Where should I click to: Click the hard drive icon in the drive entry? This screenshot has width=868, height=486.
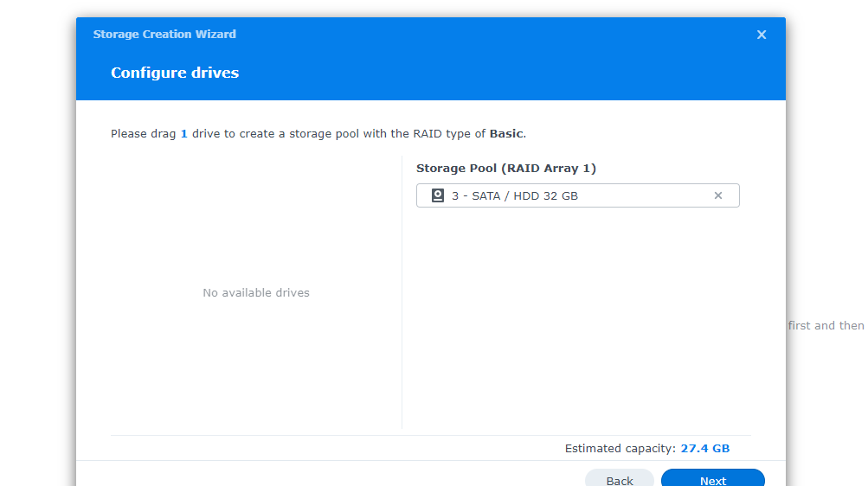tap(438, 195)
